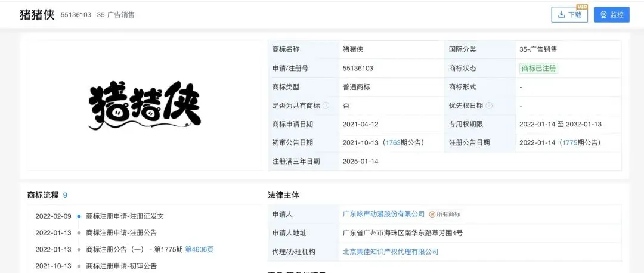Click the help icon beside 优先权日期
644x273 pixels.
(x=489, y=106)
